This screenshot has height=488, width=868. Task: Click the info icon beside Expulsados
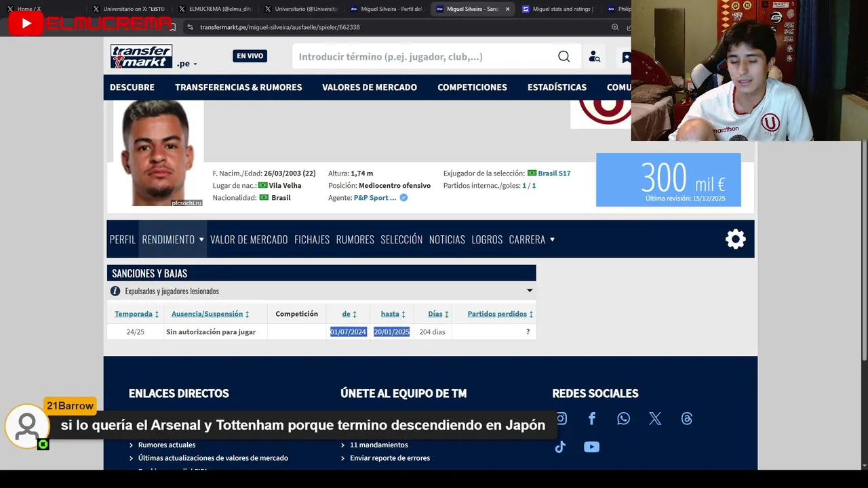click(115, 291)
